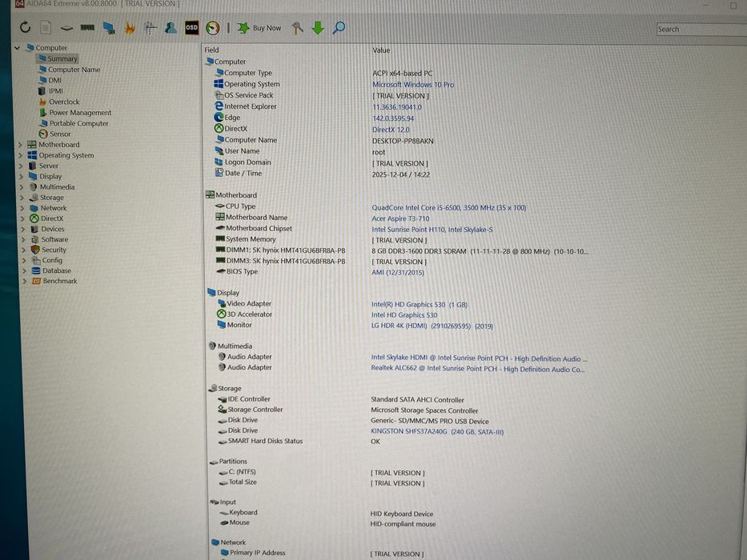Viewport: 747px width, 560px height.
Task: Open the monitor diagnostics toolbar icon
Action: tap(109, 28)
